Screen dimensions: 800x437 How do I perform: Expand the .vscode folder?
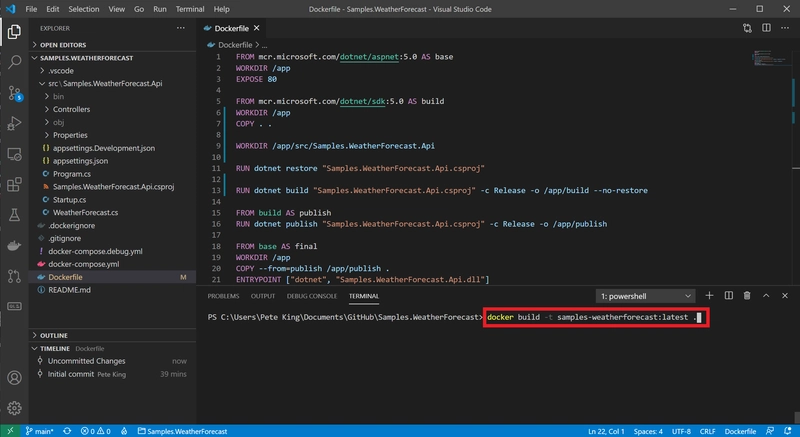(x=112, y=71)
